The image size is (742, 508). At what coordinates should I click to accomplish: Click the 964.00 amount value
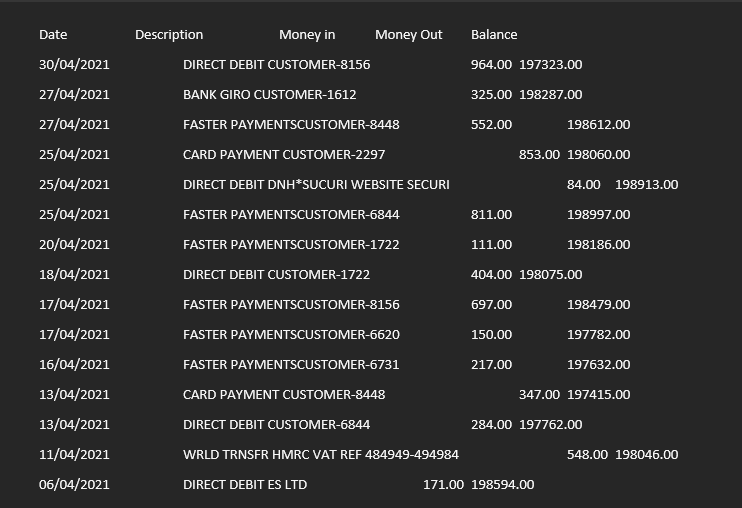click(491, 65)
